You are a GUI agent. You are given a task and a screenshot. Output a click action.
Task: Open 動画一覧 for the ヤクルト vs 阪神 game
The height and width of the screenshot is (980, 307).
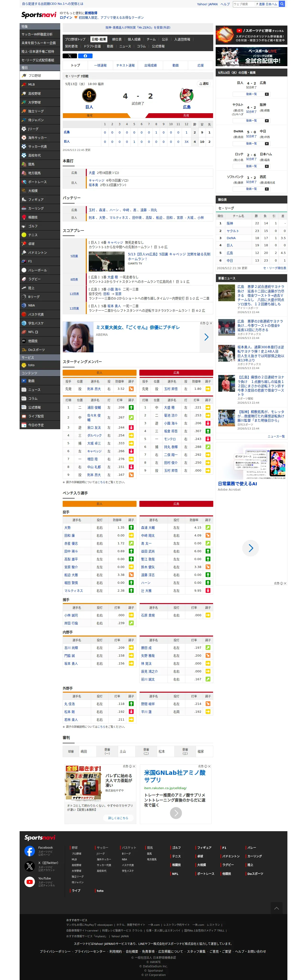tap(251, 121)
